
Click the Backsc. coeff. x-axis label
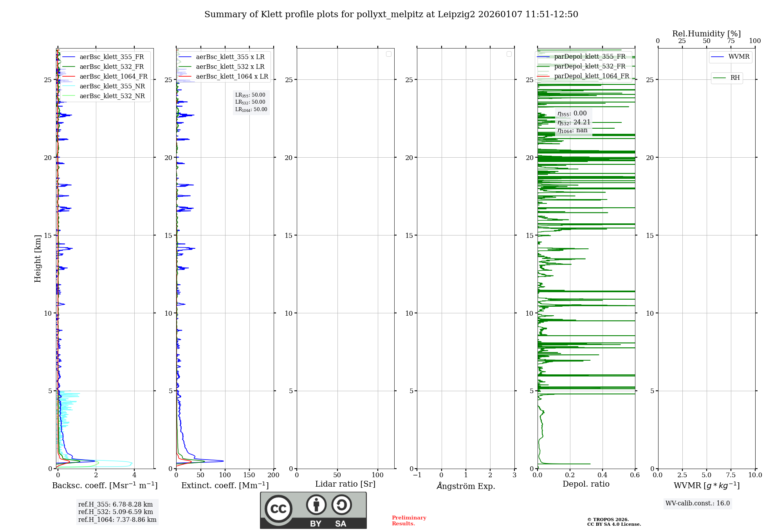click(x=105, y=485)
